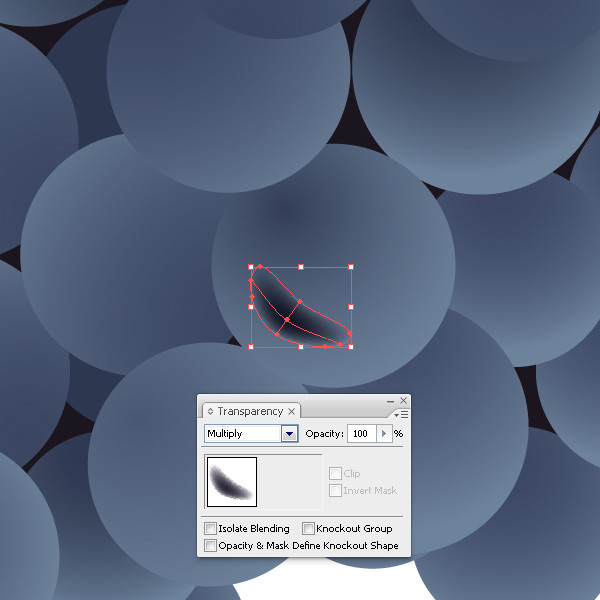Screen dimensions: 600x600
Task: Minimize the Transparency panel window
Action: pos(390,401)
